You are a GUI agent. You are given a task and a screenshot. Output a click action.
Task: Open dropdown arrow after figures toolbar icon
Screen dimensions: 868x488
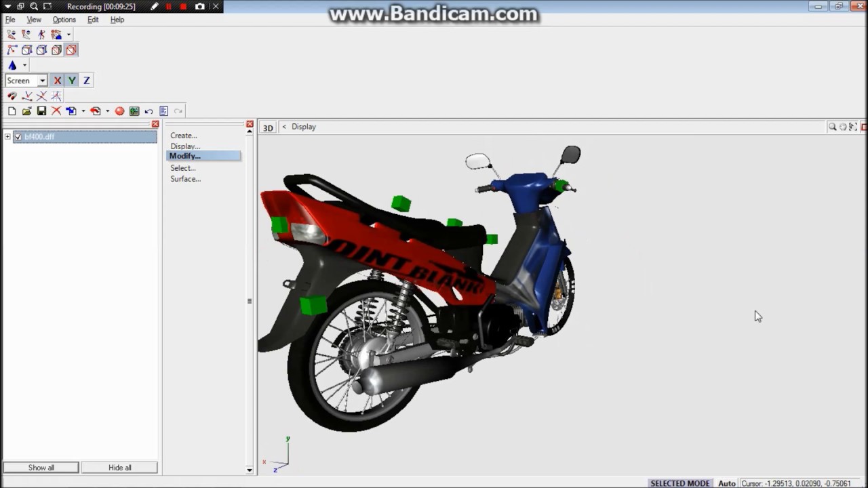coord(68,35)
